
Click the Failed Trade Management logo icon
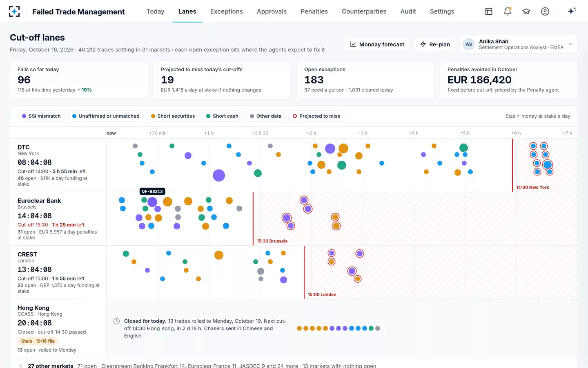[14, 11]
